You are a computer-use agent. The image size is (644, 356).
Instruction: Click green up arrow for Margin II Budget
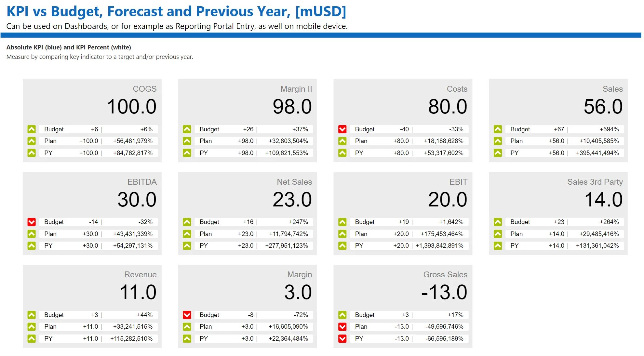[x=187, y=129]
